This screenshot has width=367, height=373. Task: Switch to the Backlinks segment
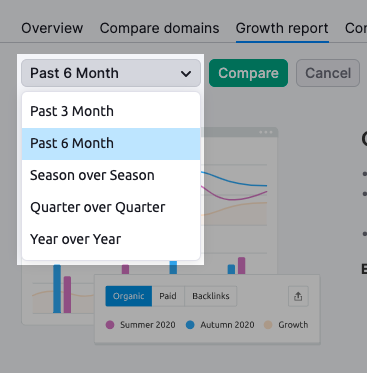coord(211,296)
